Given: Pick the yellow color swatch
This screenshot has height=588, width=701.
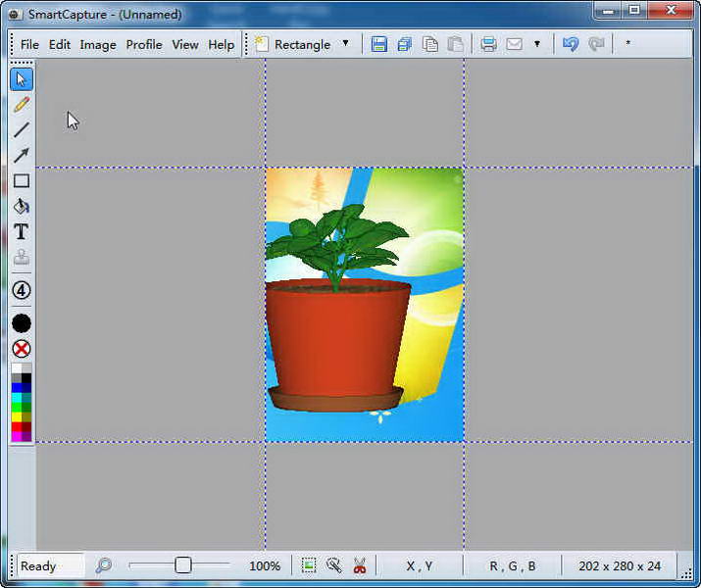Looking at the screenshot, I should (17, 417).
